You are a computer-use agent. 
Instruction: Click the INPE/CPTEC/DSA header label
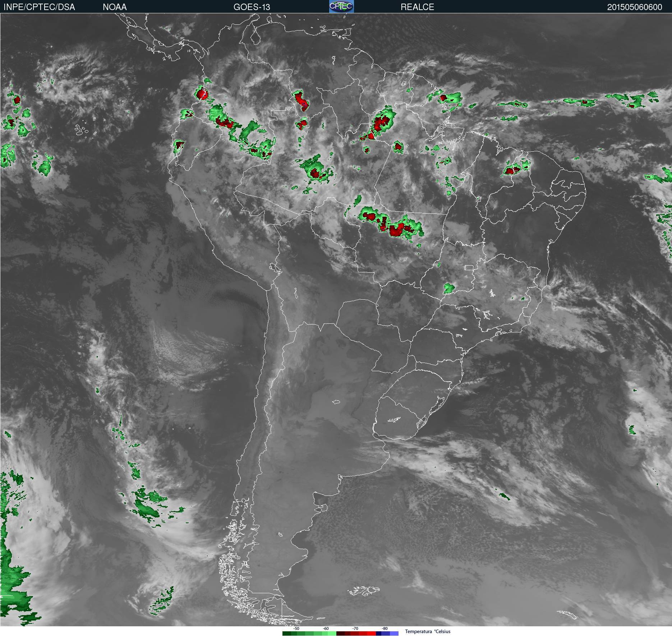click(x=39, y=7)
